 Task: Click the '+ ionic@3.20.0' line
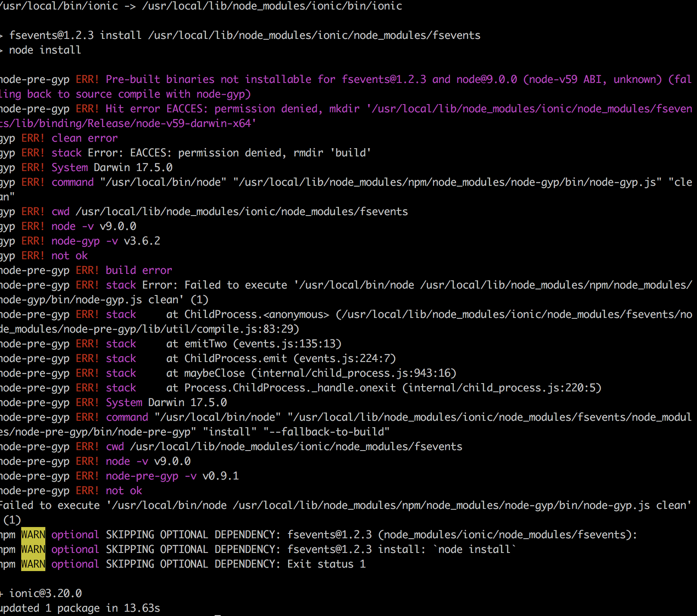pos(41,594)
